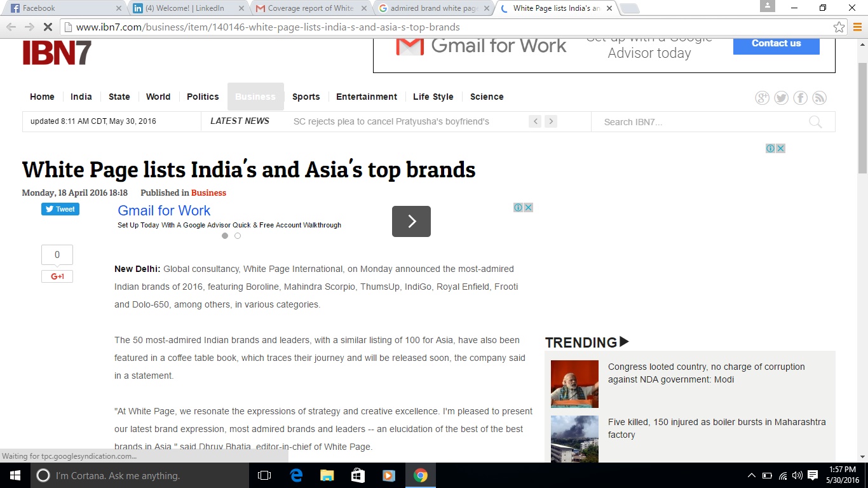Switch to Coverage report Gmail tab
Screen dimensions: 868x488
[311, 8]
